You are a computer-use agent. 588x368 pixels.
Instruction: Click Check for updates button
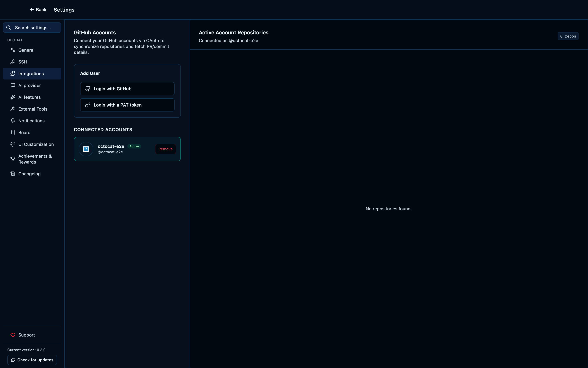pos(32,360)
